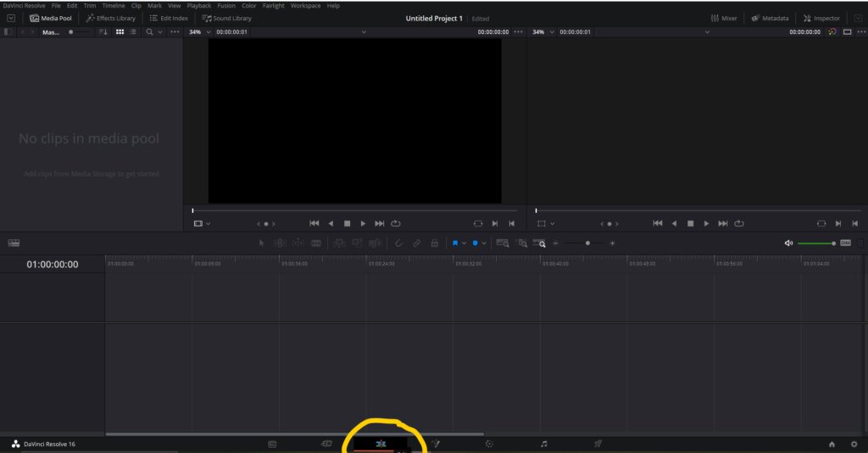This screenshot has height=453, width=868.
Task: Toggle Position Lock padlock icon
Action: 435,243
